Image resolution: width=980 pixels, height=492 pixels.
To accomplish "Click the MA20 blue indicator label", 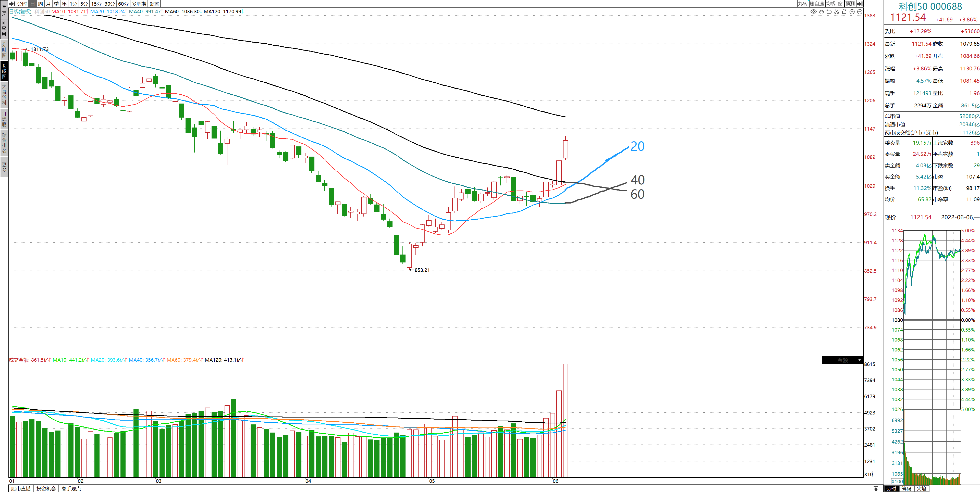I will (108, 11).
